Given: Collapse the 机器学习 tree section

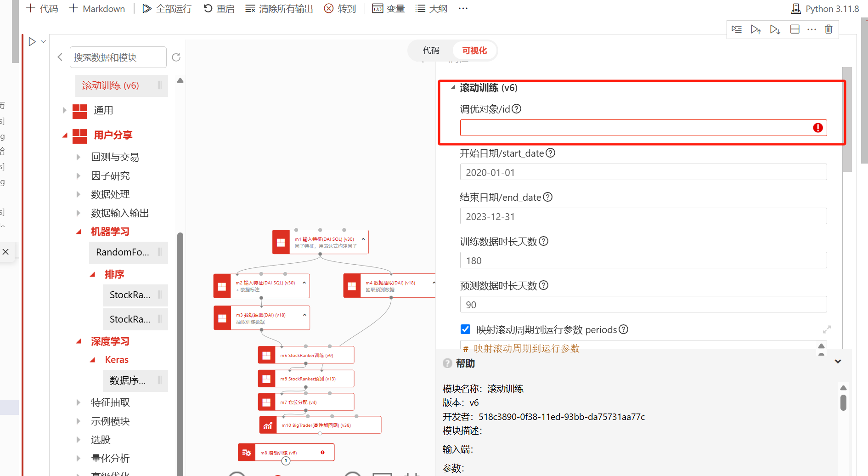Looking at the screenshot, I should 79,232.
